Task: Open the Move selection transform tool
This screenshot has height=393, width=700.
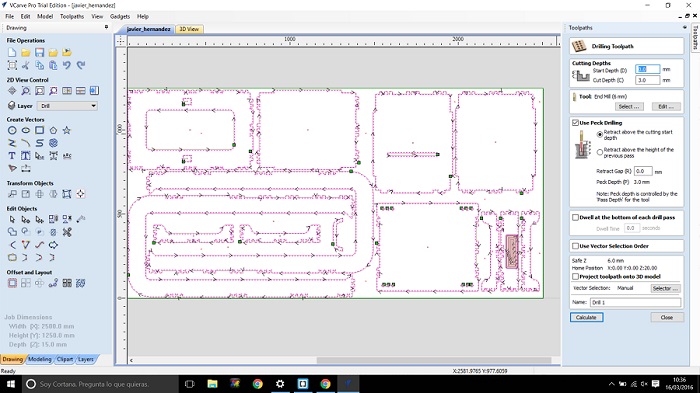Action: tap(12, 194)
